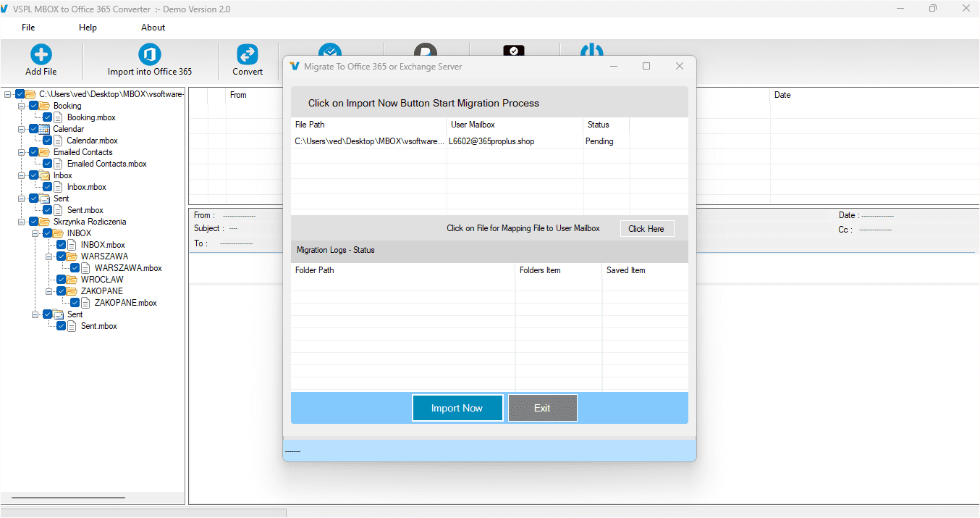This screenshot has height=518, width=980.
Task: Uncheck the root C:\Users path checkbox
Action: 20,94
